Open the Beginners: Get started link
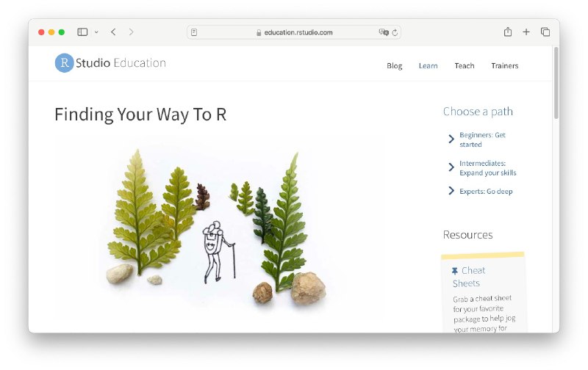 coord(483,139)
